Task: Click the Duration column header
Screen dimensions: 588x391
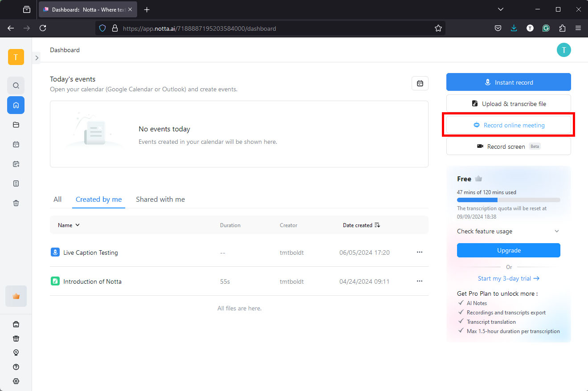Action: [x=230, y=225]
